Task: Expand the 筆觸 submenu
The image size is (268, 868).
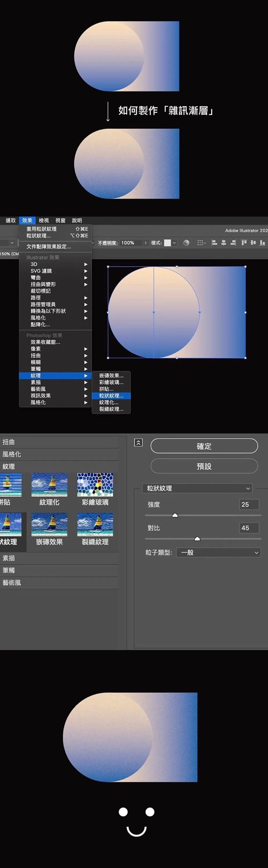Action: pos(55,369)
